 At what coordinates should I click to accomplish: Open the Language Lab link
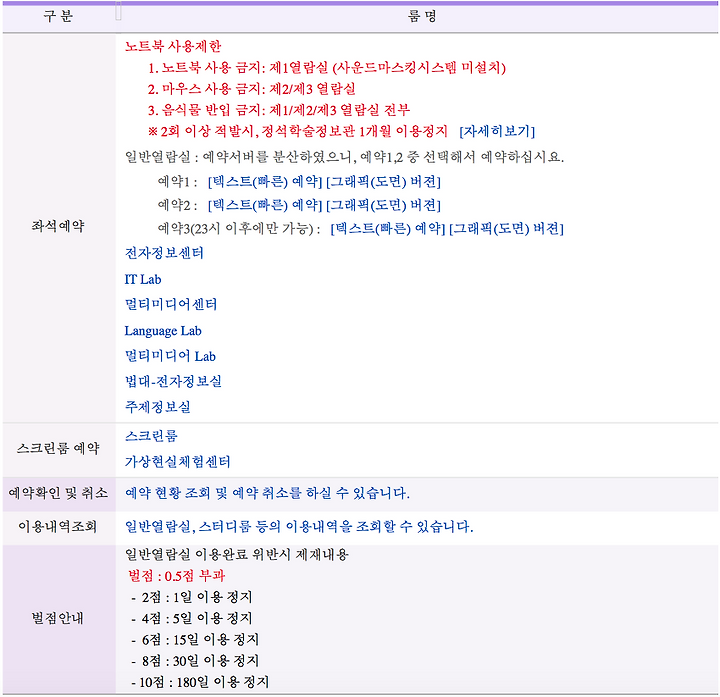pos(163,331)
